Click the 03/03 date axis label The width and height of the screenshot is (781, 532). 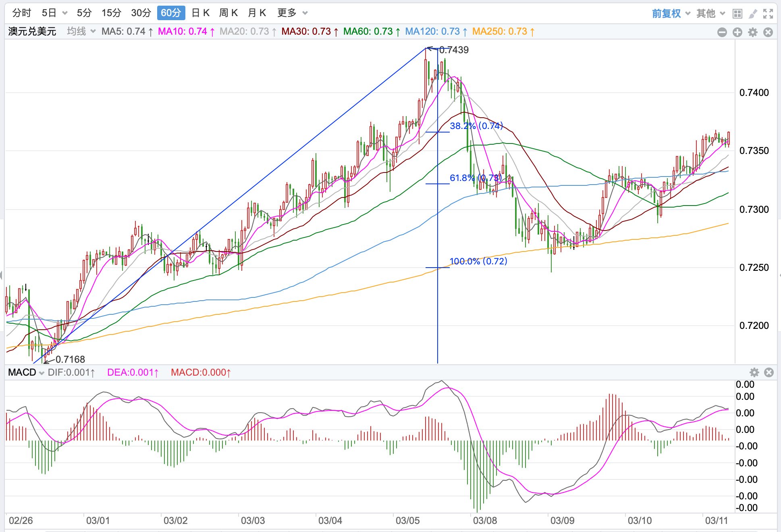[x=253, y=520]
